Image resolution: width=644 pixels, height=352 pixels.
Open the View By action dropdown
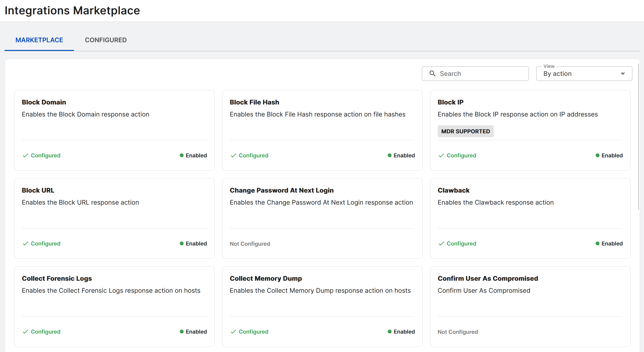(x=584, y=74)
